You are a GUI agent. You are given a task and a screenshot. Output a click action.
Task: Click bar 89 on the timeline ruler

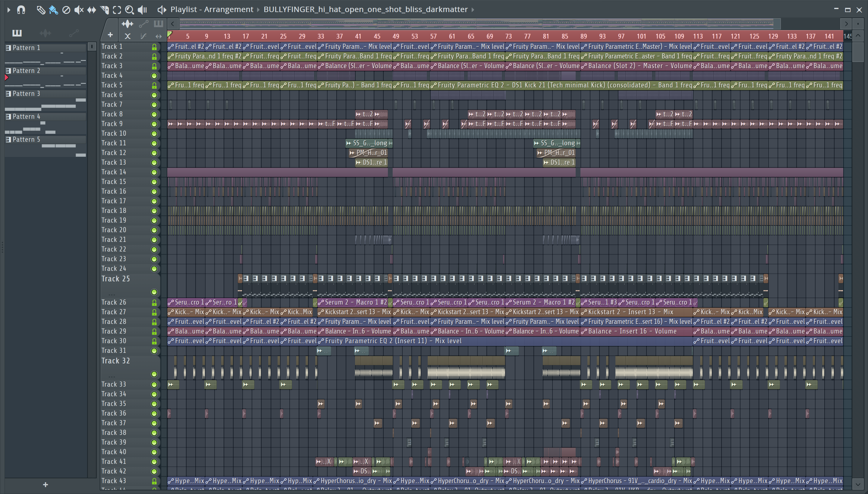click(x=583, y=36)
